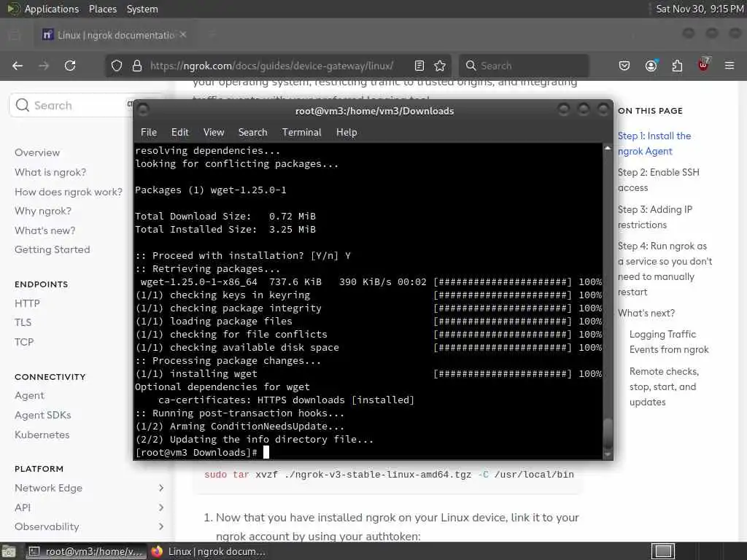Open the Agent connectivity link

click(29, 395)
